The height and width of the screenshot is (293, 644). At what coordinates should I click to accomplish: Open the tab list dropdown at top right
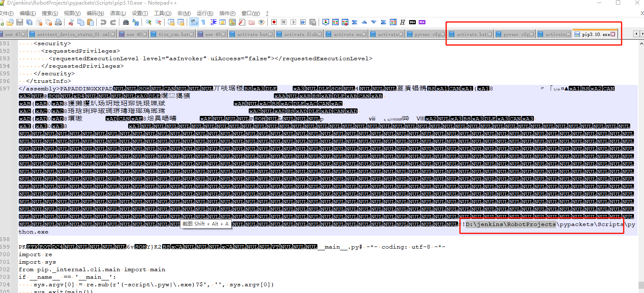tap(642, 33)
